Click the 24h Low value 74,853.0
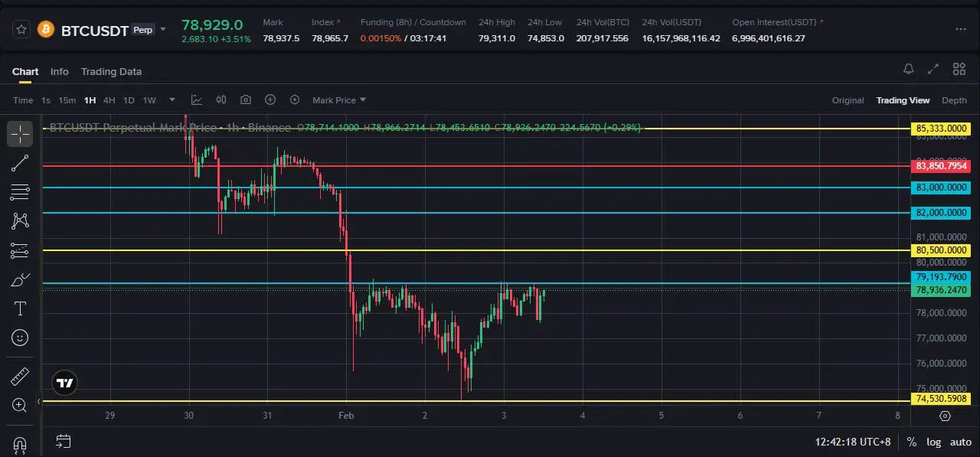The width and height of the screenshot is (980, 457). pyautogui.click(x=546, y=38)
